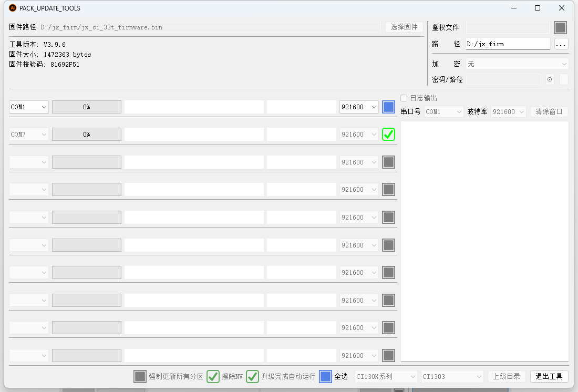Click the gray square next to 鉴权文件 field

560,28
